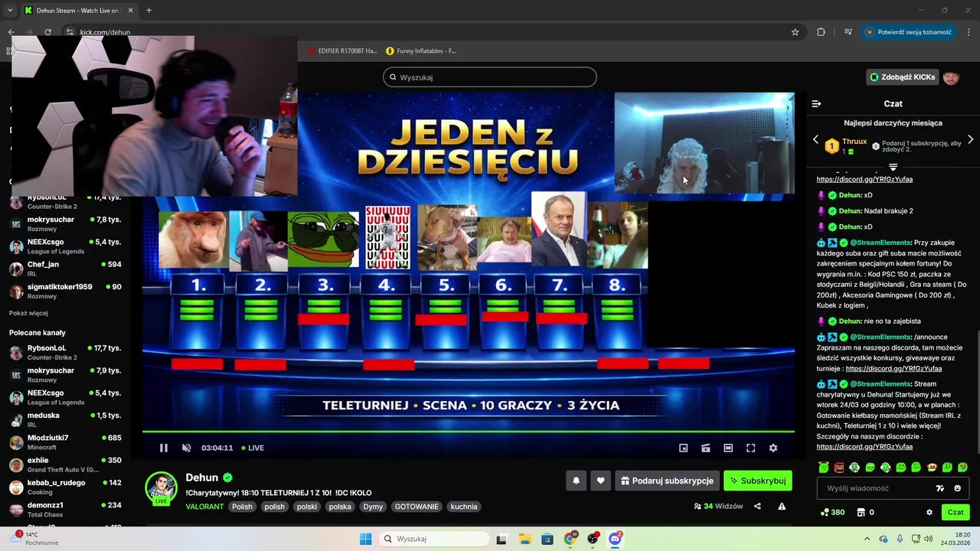Expand the top gifters panel handle
The height and width of the screenshot is (551, 980).
coord(893,167)
